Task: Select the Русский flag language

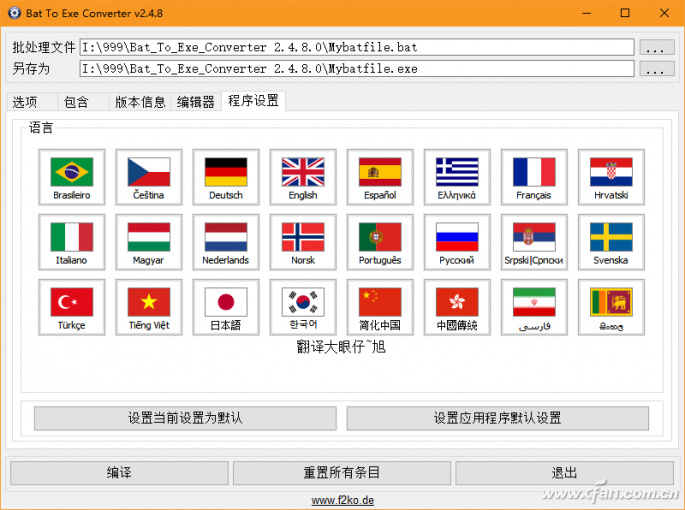Action: point(457,242)
